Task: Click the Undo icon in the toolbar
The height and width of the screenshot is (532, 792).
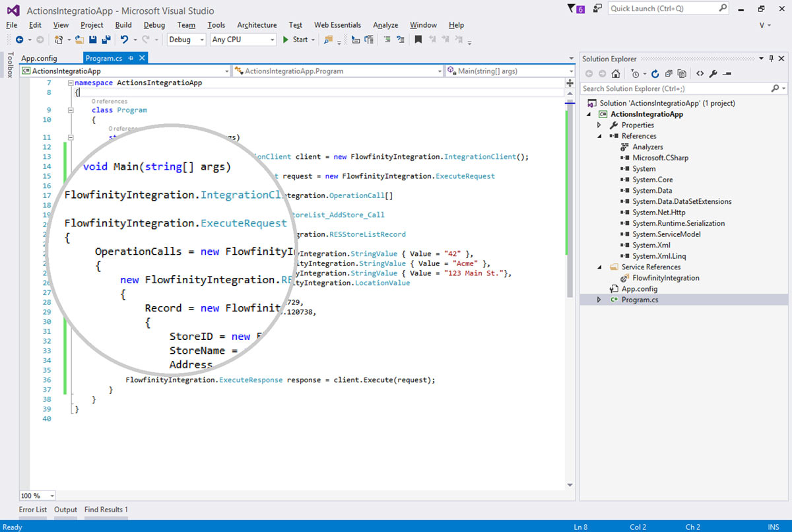Action: 123,40
